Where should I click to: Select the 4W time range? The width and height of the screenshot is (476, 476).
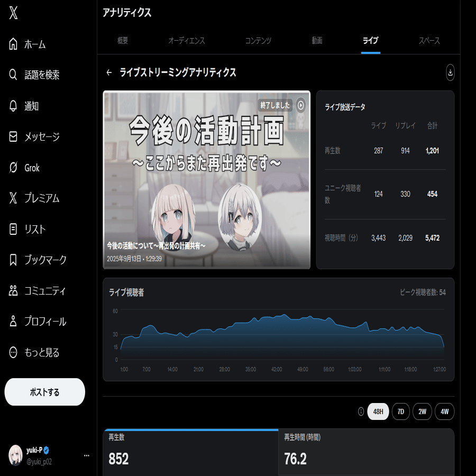[x=444, y=411]
